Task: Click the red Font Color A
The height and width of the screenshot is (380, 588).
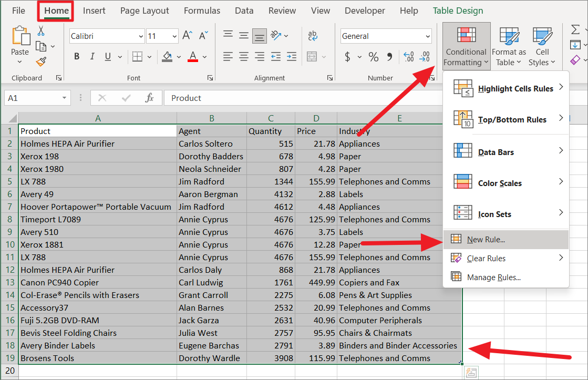Action: pyautogui.click(x=193, y=57)
